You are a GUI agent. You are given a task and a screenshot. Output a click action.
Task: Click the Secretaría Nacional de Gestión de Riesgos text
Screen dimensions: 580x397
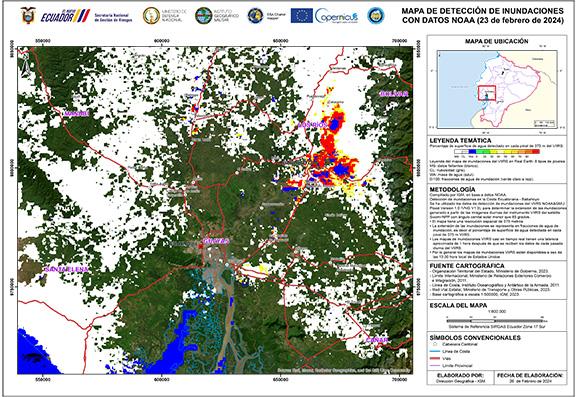click(113, 17)
